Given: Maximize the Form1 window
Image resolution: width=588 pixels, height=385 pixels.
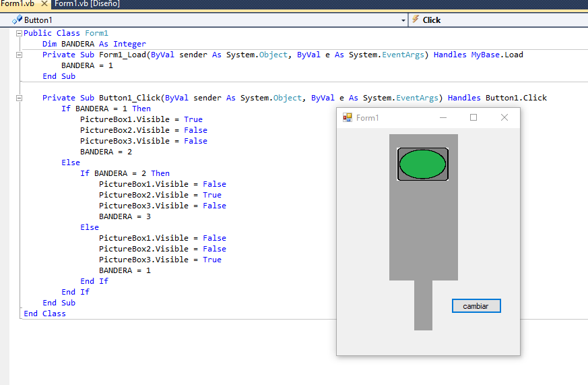Looking at the screenshot, I should (473, 118).
